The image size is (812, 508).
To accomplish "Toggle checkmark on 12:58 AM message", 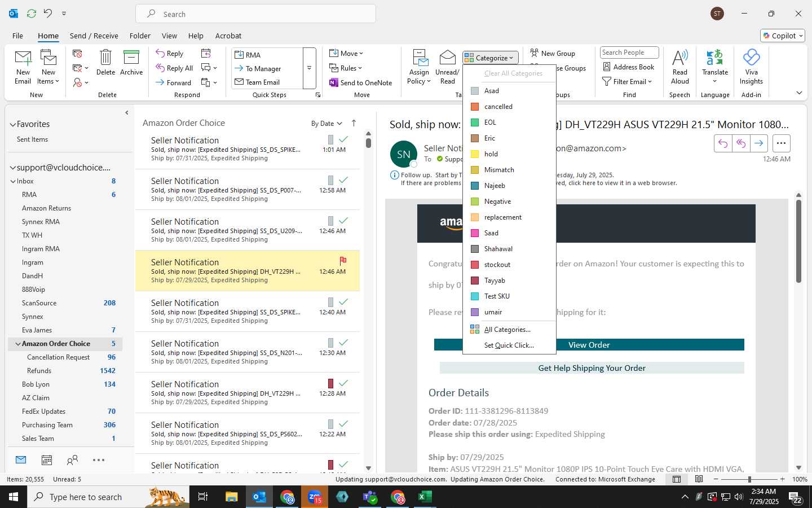I will [x=343, y=179].
